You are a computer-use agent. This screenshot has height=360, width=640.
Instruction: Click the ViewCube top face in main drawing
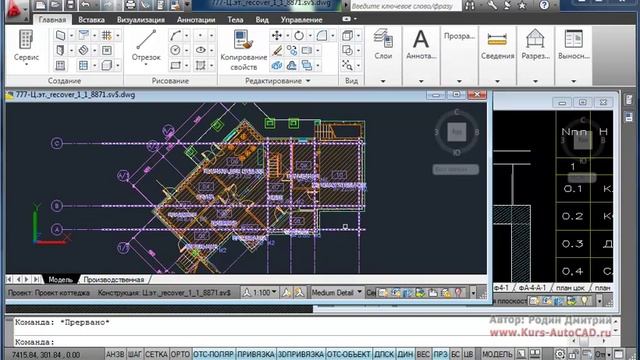point(457,132)
